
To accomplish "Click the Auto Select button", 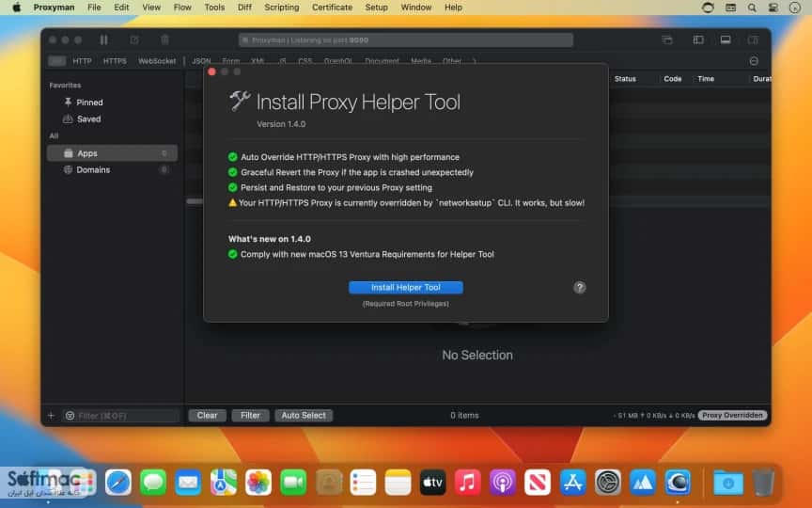I will [304, 415].
